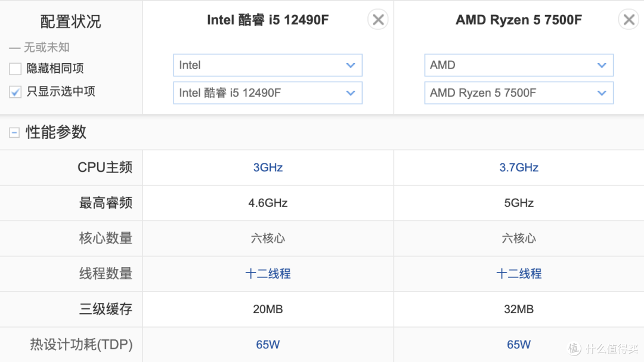The width and height of the screenshot is (644, 362).
Task: Collapse the 性能参数 section with minus icon
Action: 14,133
